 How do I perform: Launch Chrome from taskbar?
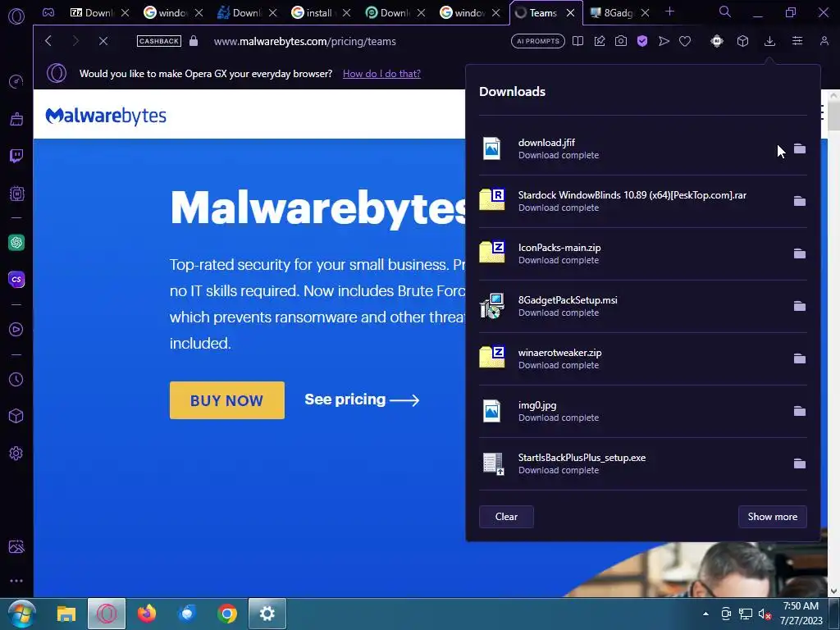(x=227, y=614)
